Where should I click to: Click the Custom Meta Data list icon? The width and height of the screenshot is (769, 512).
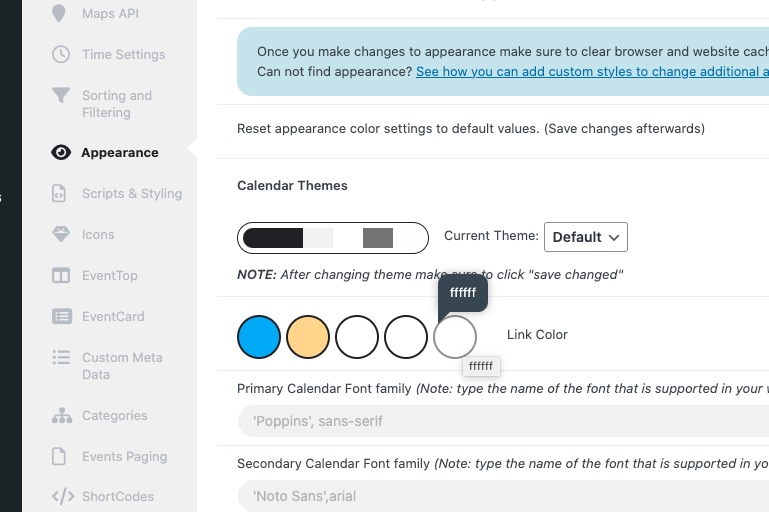(61, 357)
